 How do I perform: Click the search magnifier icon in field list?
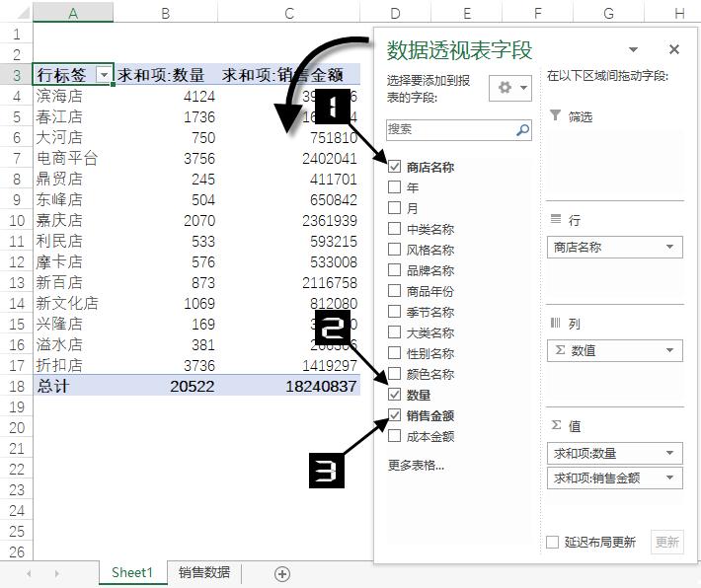pos(522,130)
